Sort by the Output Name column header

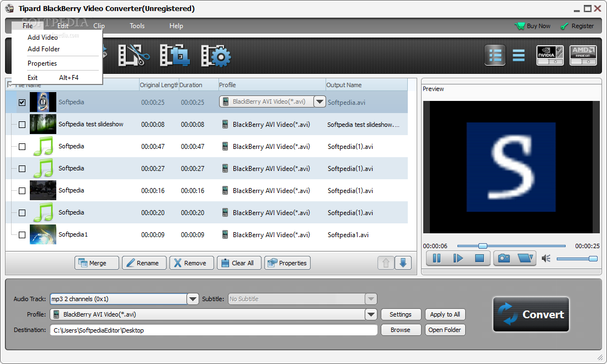pos(366,85)
